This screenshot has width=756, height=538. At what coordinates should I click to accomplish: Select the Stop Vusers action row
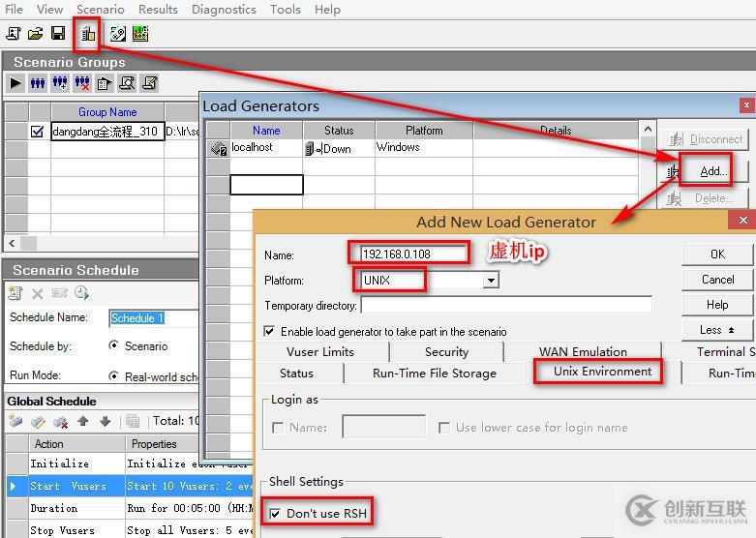click(x=130, y=530)
